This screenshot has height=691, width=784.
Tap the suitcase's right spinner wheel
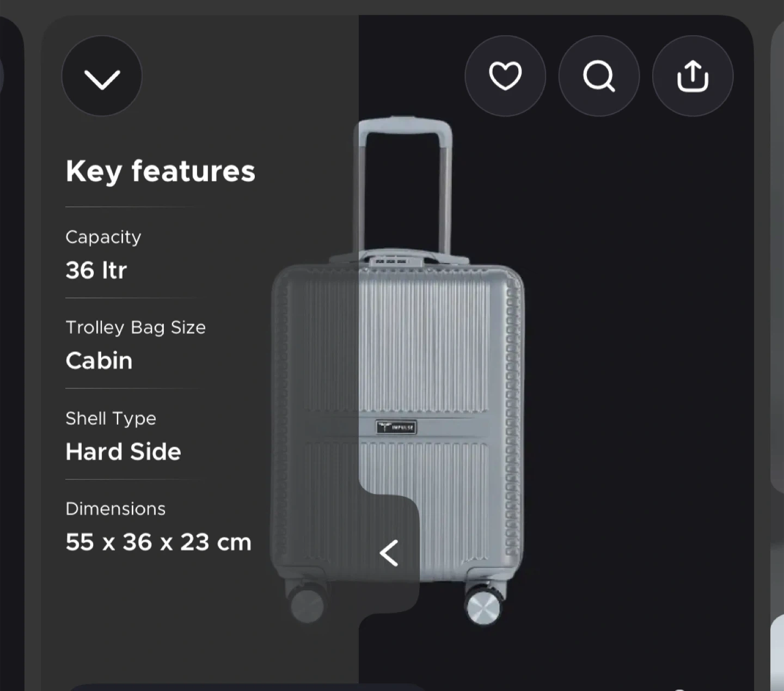tap(484, 606)
